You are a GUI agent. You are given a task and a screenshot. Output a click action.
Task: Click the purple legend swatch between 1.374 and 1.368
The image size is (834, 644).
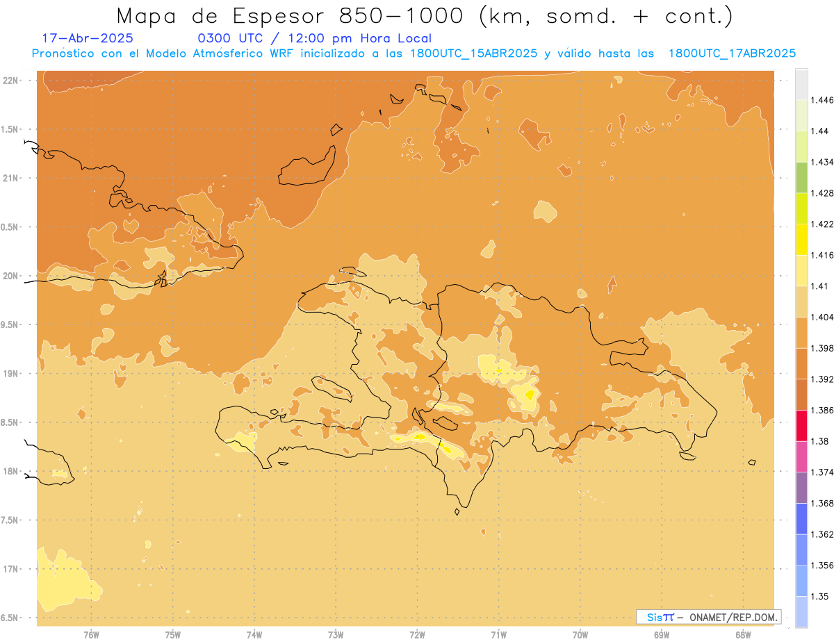[x=801, y=488]
